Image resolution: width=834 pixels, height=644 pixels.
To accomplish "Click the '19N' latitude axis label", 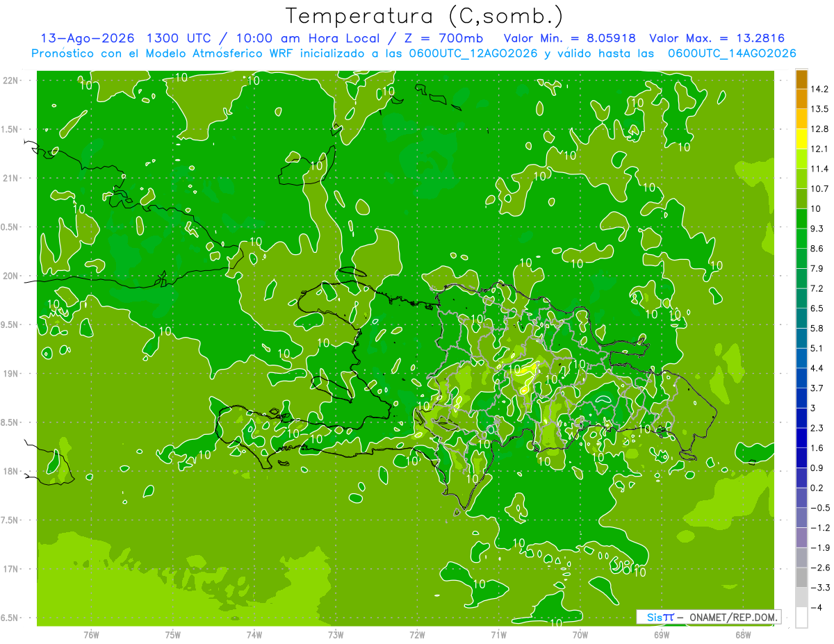I will (x=10, y=374).
